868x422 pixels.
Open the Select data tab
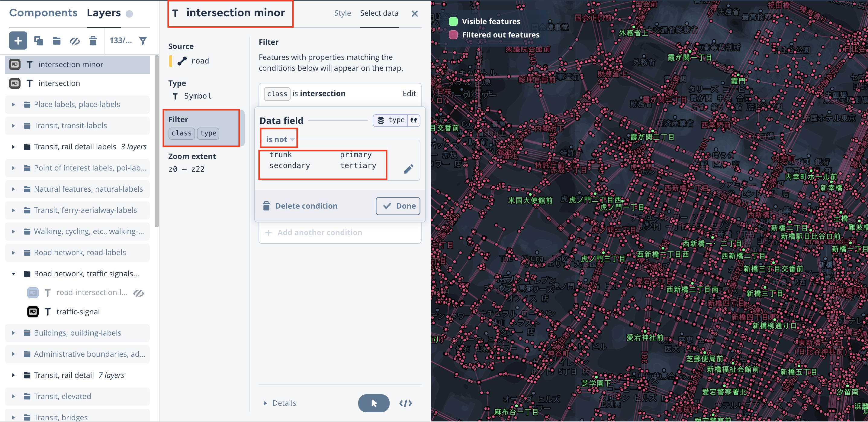(x=379, y=13)
